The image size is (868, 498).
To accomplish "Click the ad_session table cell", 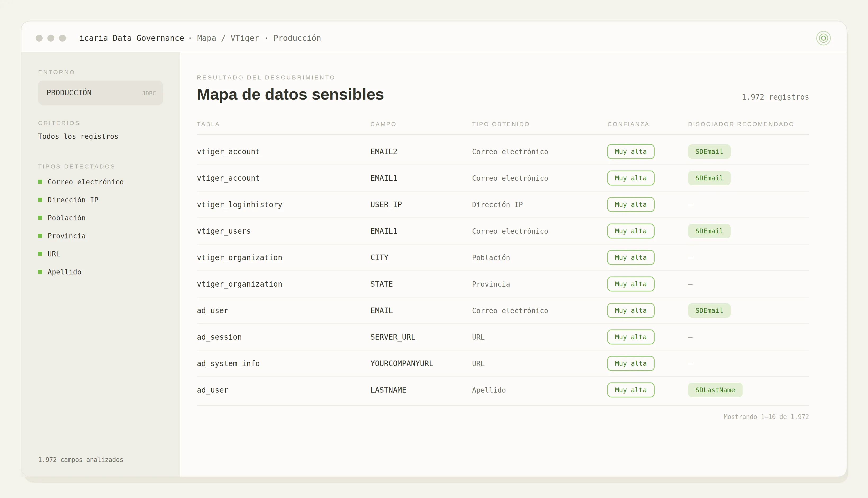I will [x=219, y=337].
